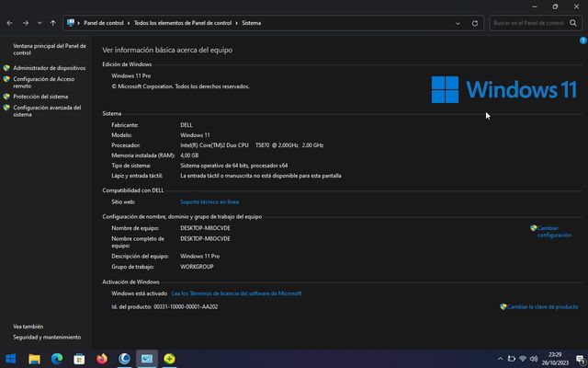
Task: Open the yellow-green plus app on taskbar
Action: coord(169,359)
